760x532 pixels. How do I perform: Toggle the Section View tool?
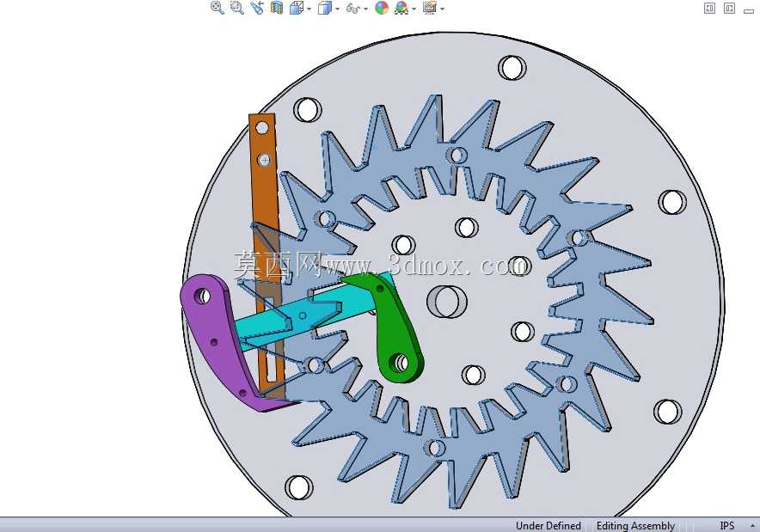point(277,8)
